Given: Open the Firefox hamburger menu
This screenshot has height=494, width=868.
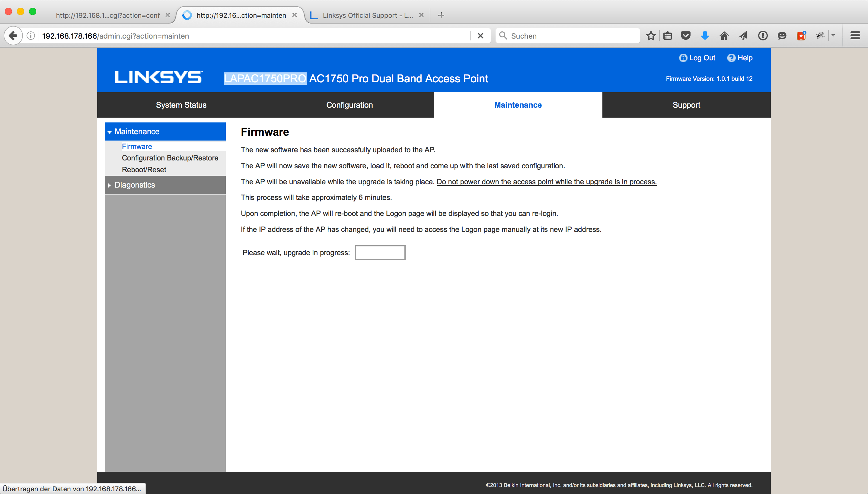Looking at the screenshot, I should pyautogui.click(x=855, y=36).
